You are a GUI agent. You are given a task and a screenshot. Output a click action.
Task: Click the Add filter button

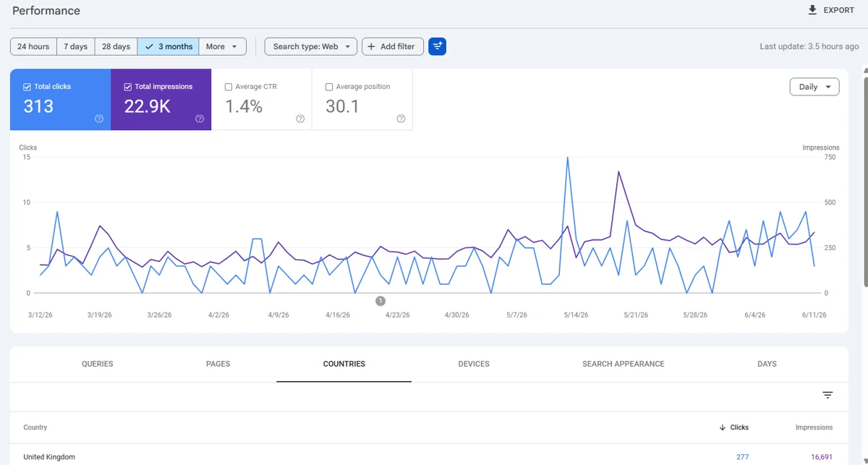[393, 46]
